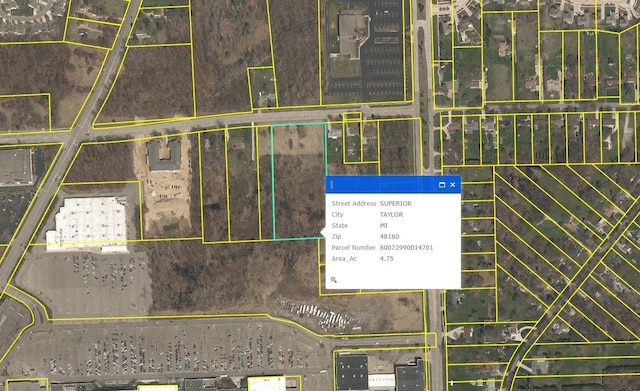Click the Zoom to magnifier icon in popup
Image resolution: width=640 pixels, height=391 pixels.
333,280
